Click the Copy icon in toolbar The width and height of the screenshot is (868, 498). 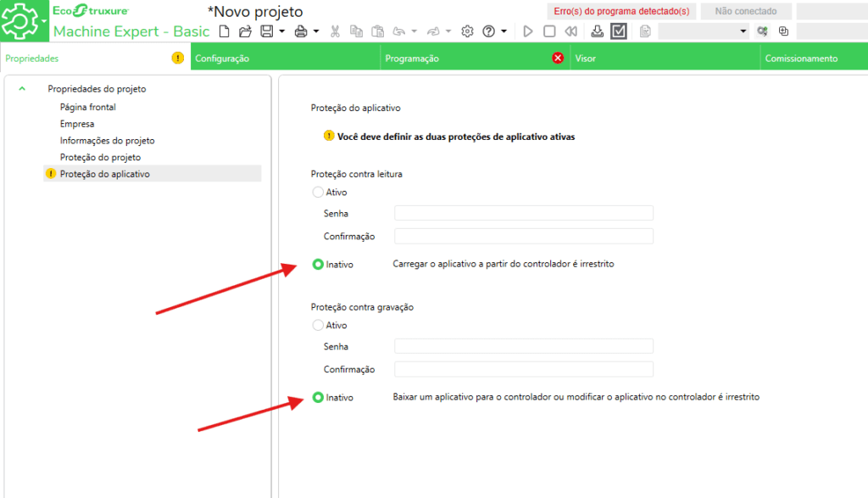tap(357, 31)
